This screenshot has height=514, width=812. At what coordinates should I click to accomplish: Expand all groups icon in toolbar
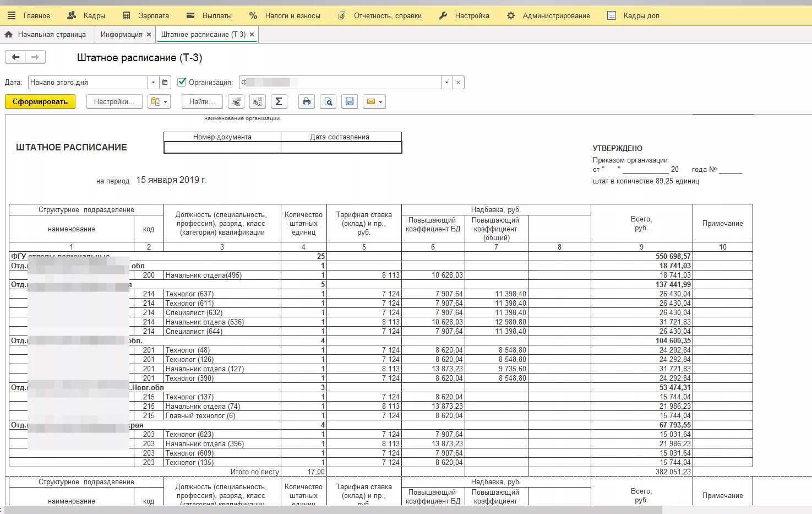[258, 102]
